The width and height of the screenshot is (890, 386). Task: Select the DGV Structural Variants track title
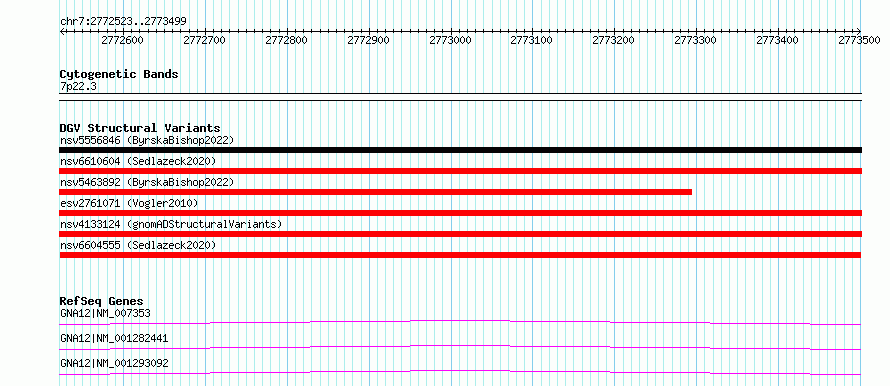140,128
